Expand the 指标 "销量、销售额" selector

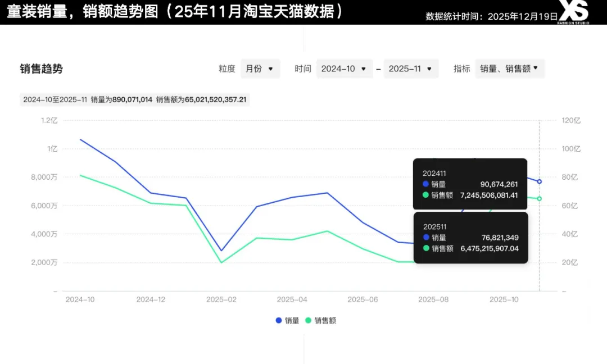(x=509, y=69)
